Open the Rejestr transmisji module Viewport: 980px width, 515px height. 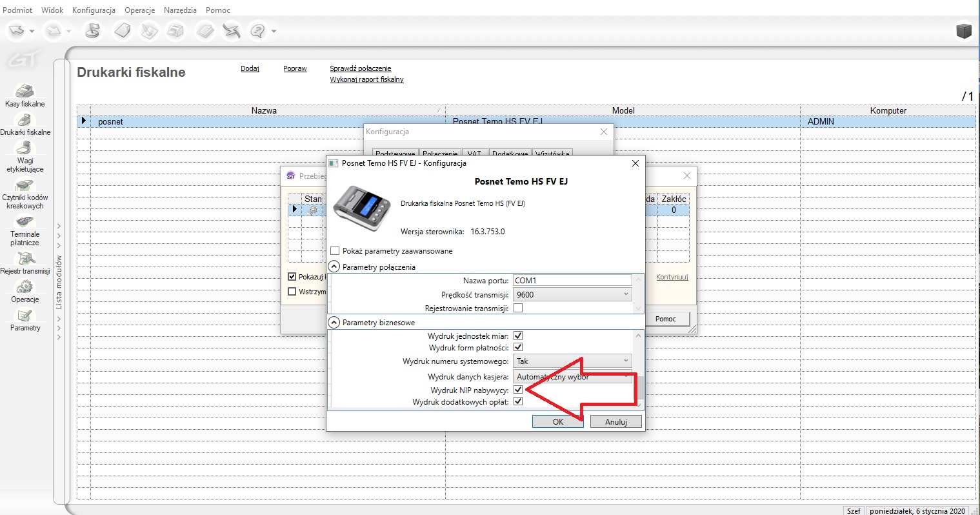[x=25, y=263]
